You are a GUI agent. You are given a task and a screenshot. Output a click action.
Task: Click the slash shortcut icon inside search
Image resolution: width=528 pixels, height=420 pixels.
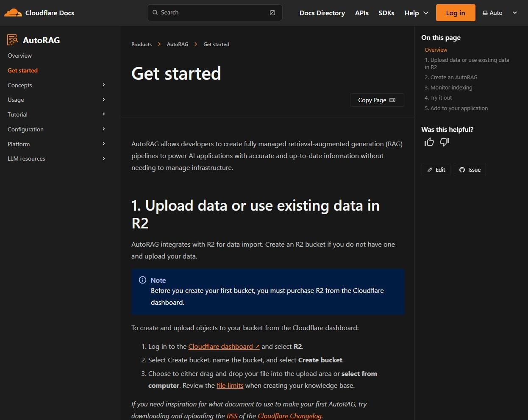[x=272, y=12]
